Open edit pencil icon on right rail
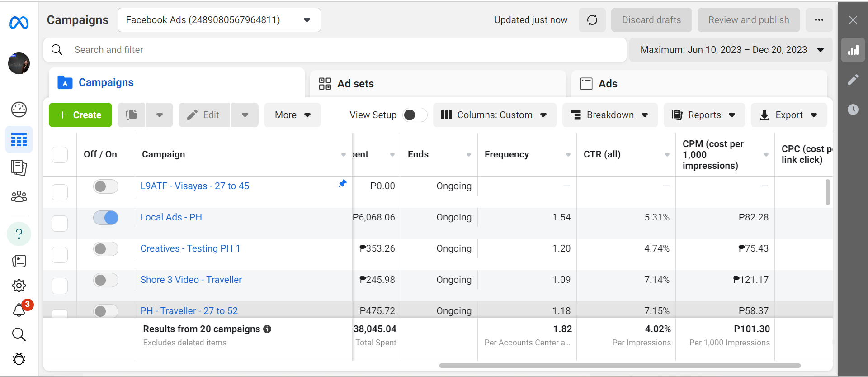 pos(853,80)
